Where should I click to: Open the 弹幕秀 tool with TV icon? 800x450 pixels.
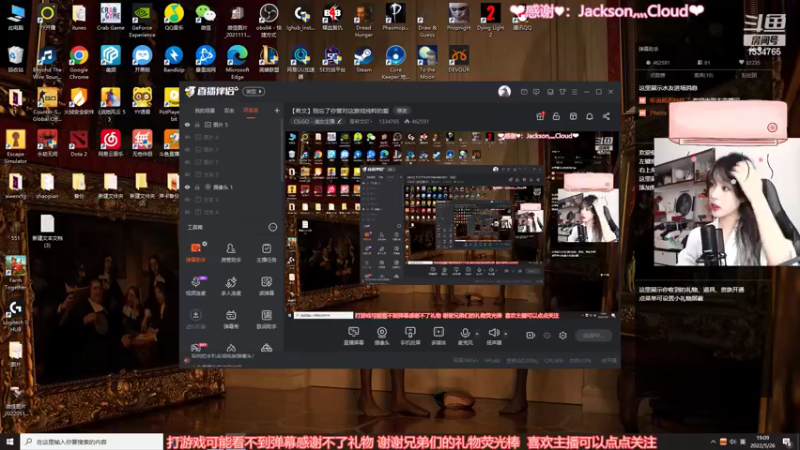tap(231, 319)
